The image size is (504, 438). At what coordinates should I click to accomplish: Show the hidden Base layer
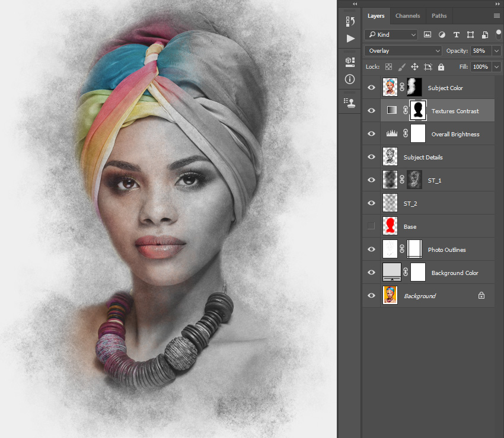(371, 226)
